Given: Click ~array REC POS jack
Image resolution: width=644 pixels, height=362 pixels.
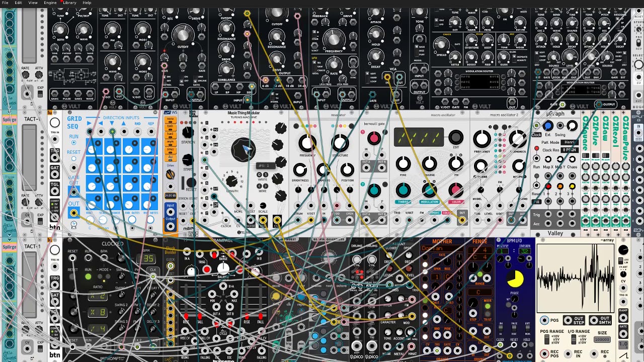Looking at the screenshot, I should pyautogui.click(x=544, y=353).
